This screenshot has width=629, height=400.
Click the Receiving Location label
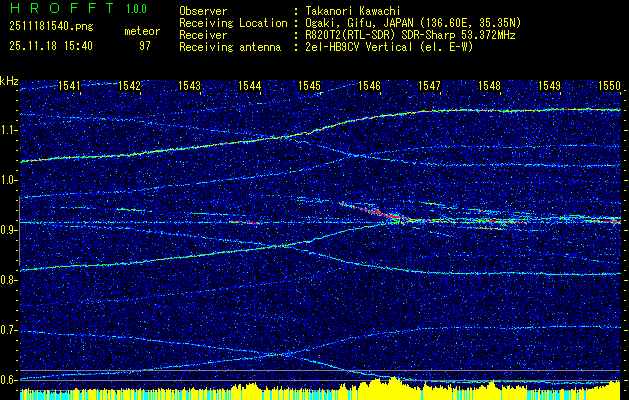coord(233,23)
